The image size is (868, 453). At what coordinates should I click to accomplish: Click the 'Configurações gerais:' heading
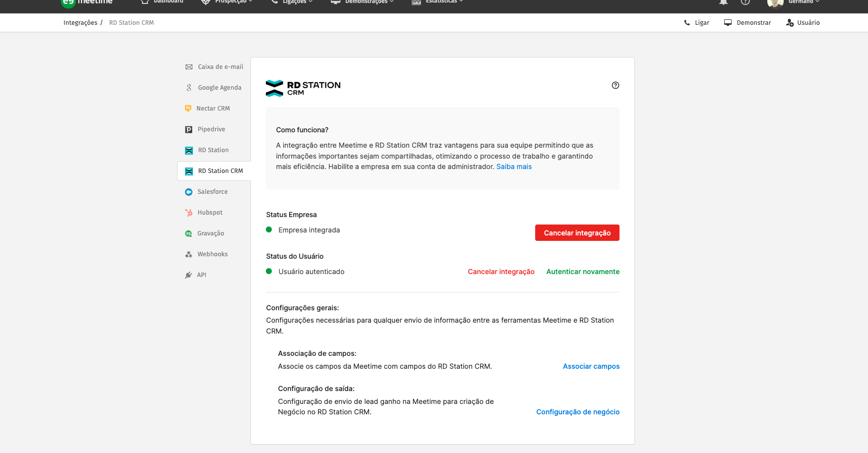(x=303, y=308)
